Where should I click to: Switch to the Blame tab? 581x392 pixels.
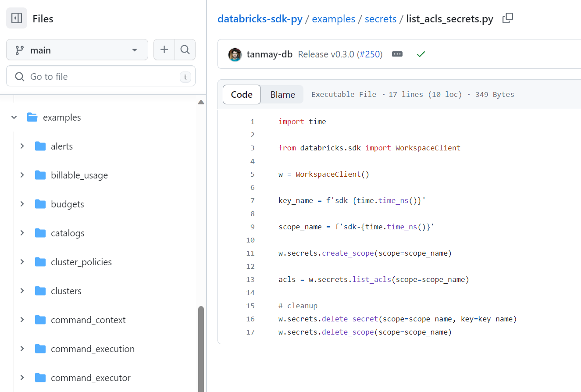[x=282, y=94]
